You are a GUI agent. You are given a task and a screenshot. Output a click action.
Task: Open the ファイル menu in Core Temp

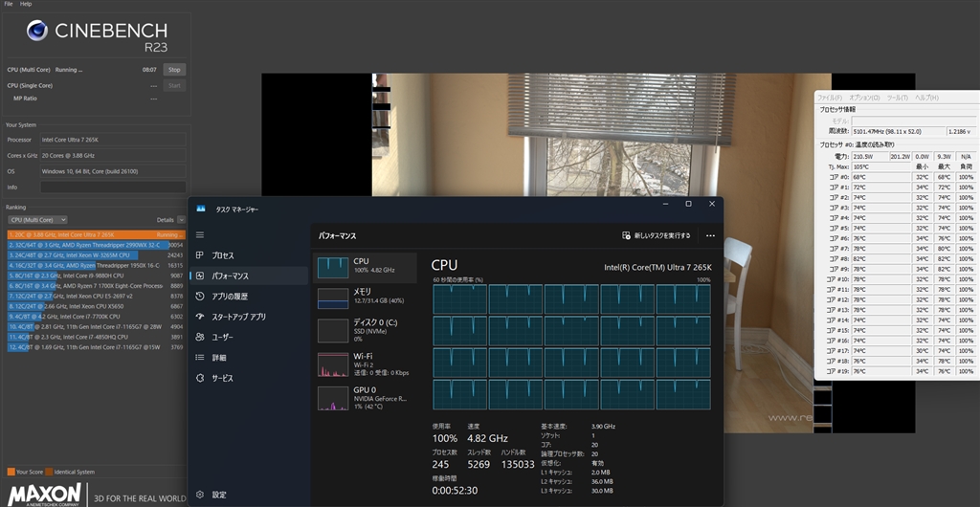[830, 98]
